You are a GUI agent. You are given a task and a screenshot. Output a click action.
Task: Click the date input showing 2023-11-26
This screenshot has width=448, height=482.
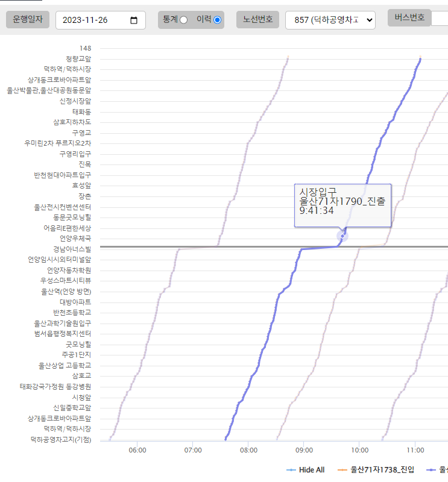pos(90,20)
